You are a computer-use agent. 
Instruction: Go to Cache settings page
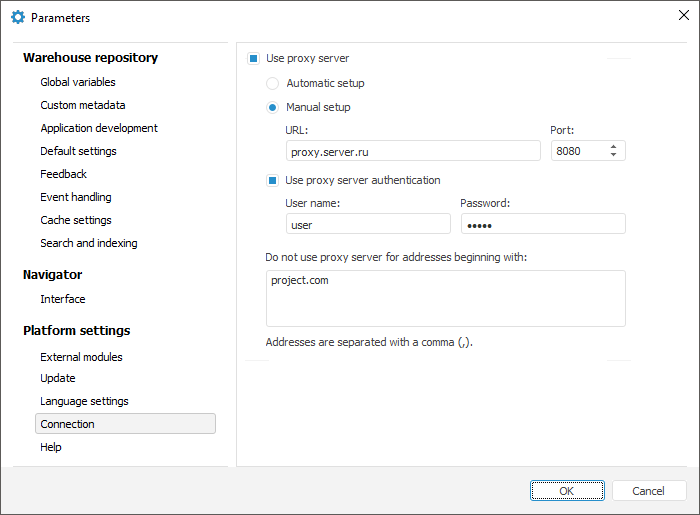76,220
